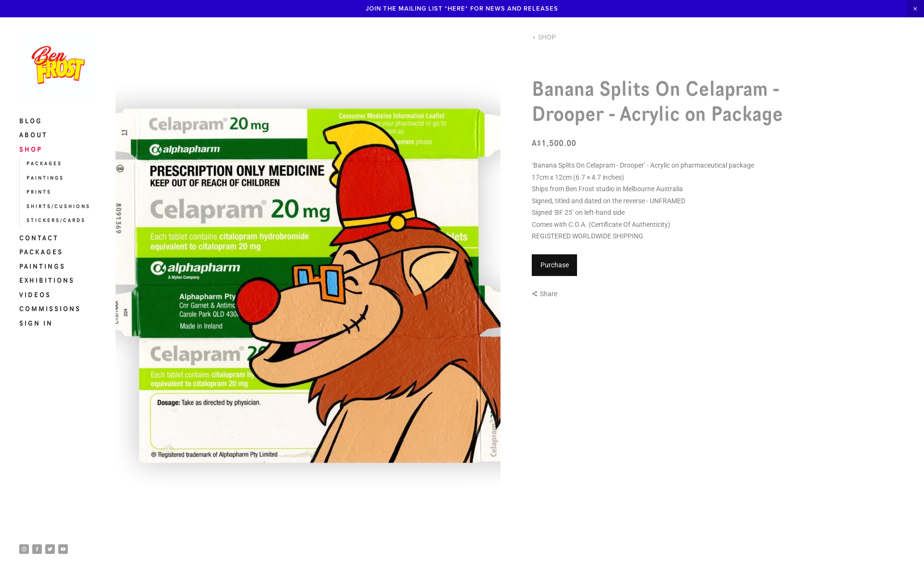Open the YouTube social icon
The width and height of the screenshot is (924, 578).
pos(63,549)
